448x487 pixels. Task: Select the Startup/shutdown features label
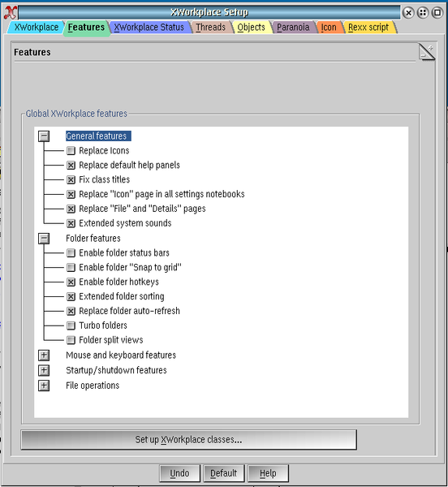[x=116, y=370]
